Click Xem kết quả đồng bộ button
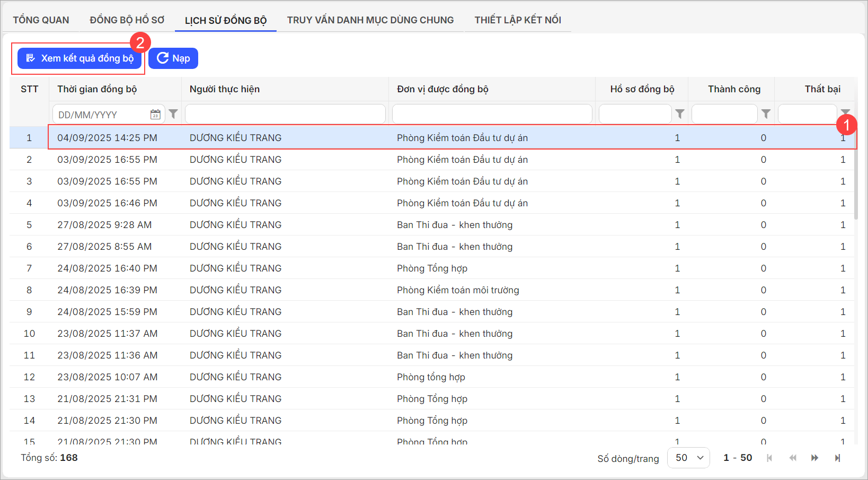The width and height of the screenshot is (868, 480). [x=80, y=58]
